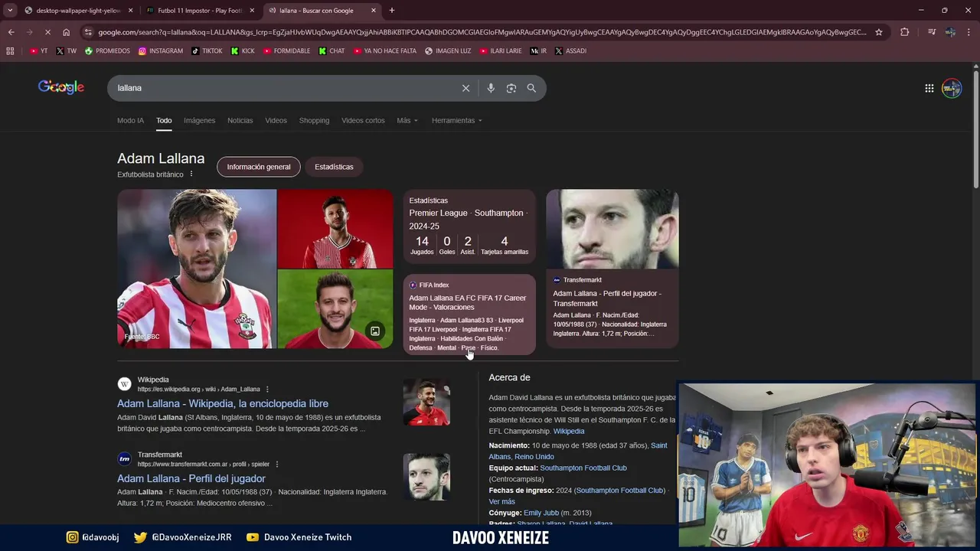This screenshot has height=551, width=980.
Task: Open the Wikipedia result options menu
Action: coord(267,390)
